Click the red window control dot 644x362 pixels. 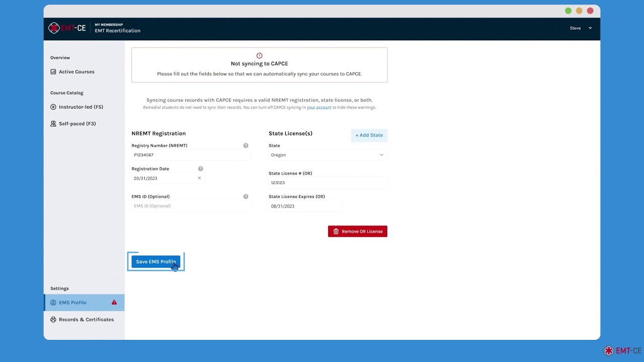(590, 11)
